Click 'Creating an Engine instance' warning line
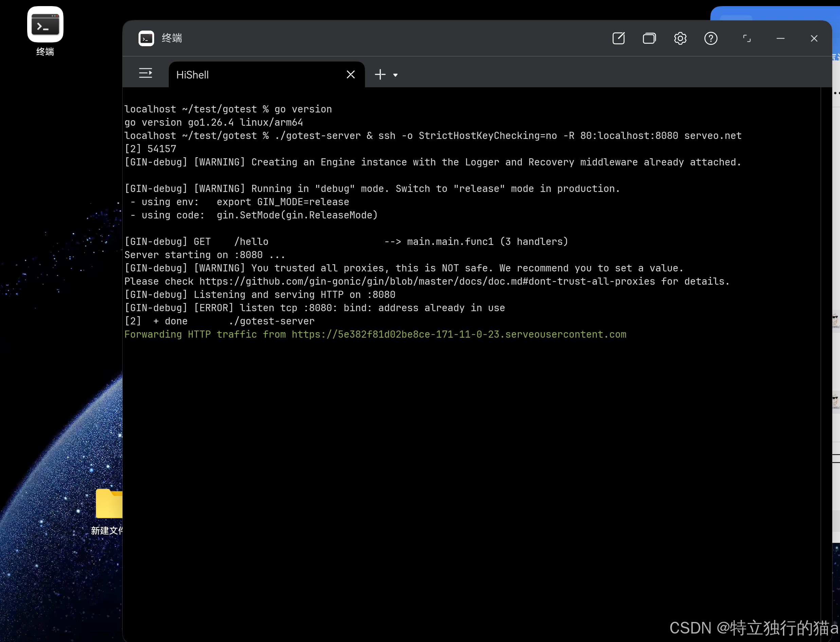This screenshot has width=840, height=642. 433,162
